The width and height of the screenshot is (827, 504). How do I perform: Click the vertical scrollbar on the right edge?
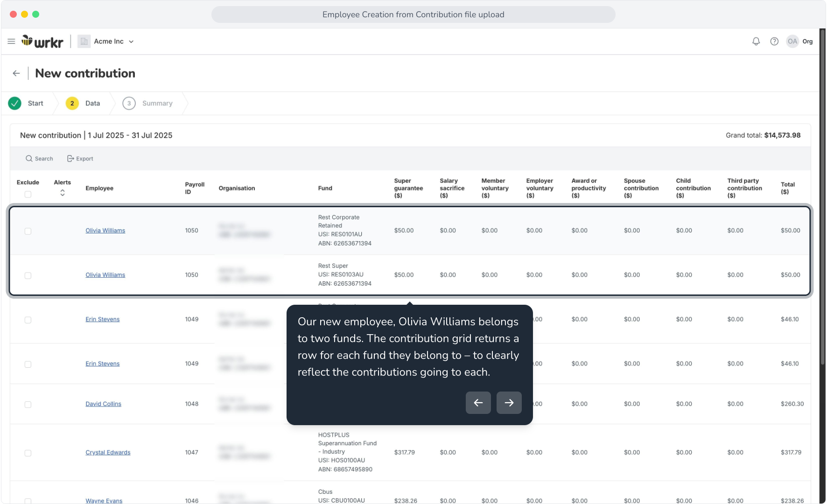(x=823, y=196)
